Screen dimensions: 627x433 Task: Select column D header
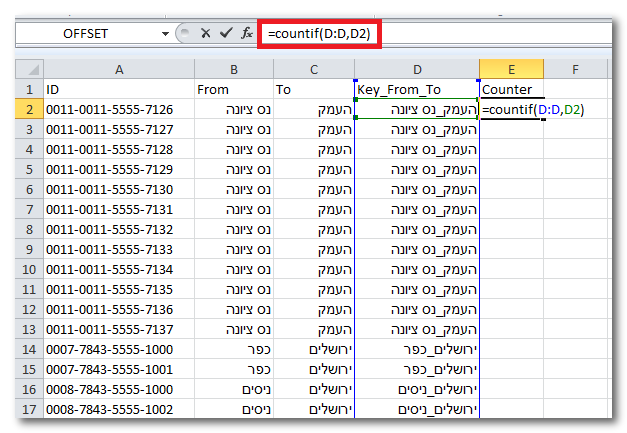[416, 69]
